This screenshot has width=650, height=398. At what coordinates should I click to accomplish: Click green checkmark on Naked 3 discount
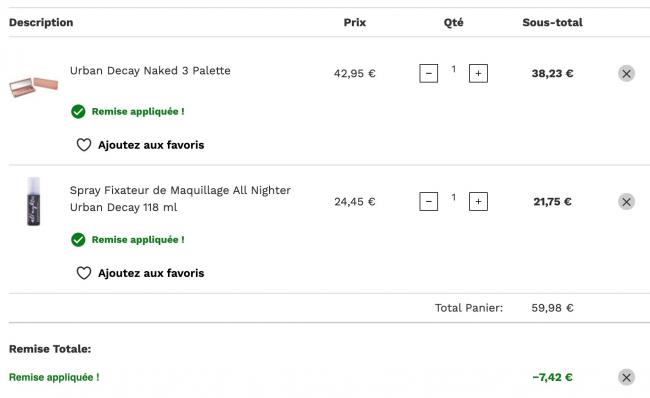point(78,112)
